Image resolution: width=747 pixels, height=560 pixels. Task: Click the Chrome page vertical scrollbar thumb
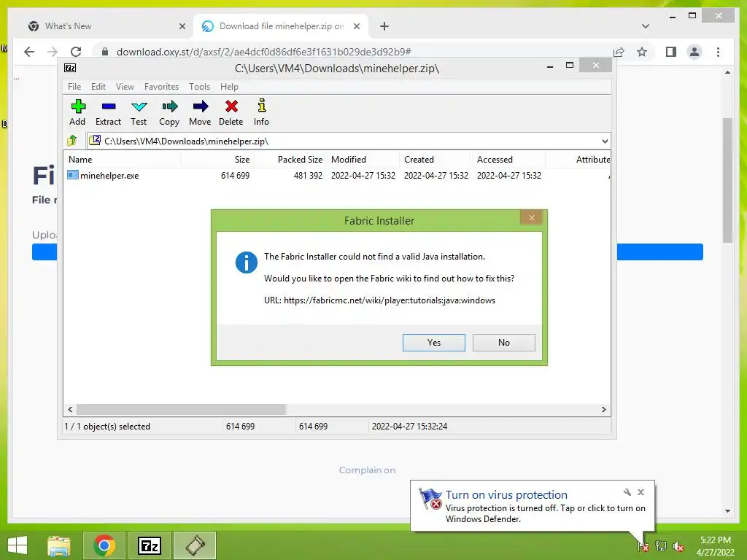point(727,180)
